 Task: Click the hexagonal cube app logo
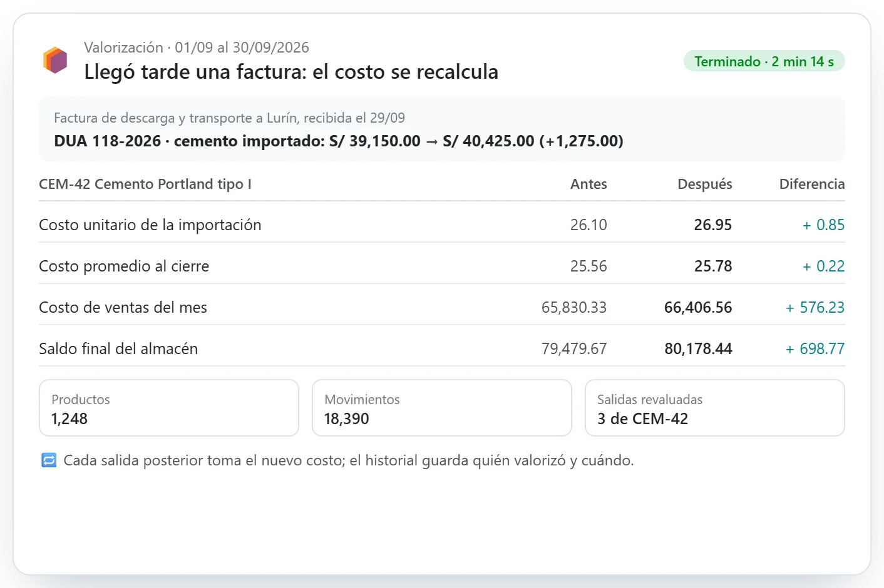coord(55,60)
